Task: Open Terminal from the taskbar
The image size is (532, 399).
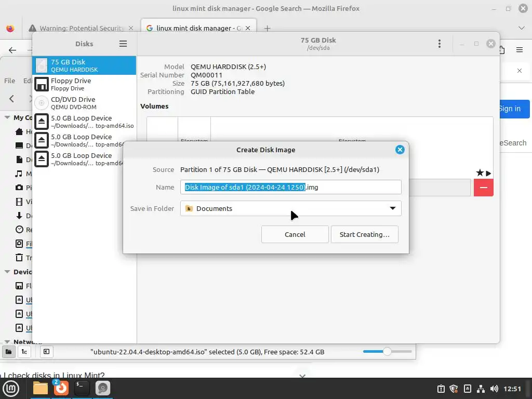Action: 82,389
